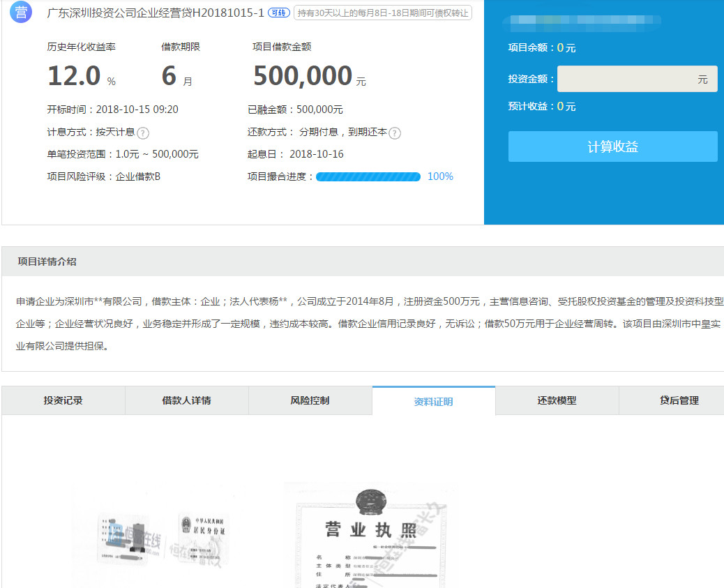Open the help tooltip beside 按天计息
The height and width of the screenshot is (588, 724).
143,133
